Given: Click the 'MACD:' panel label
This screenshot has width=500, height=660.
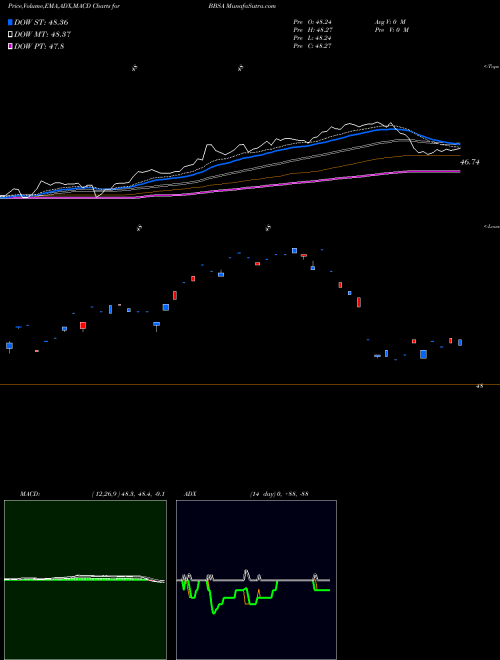Looking at the screenshot, I should pos(30,494).
